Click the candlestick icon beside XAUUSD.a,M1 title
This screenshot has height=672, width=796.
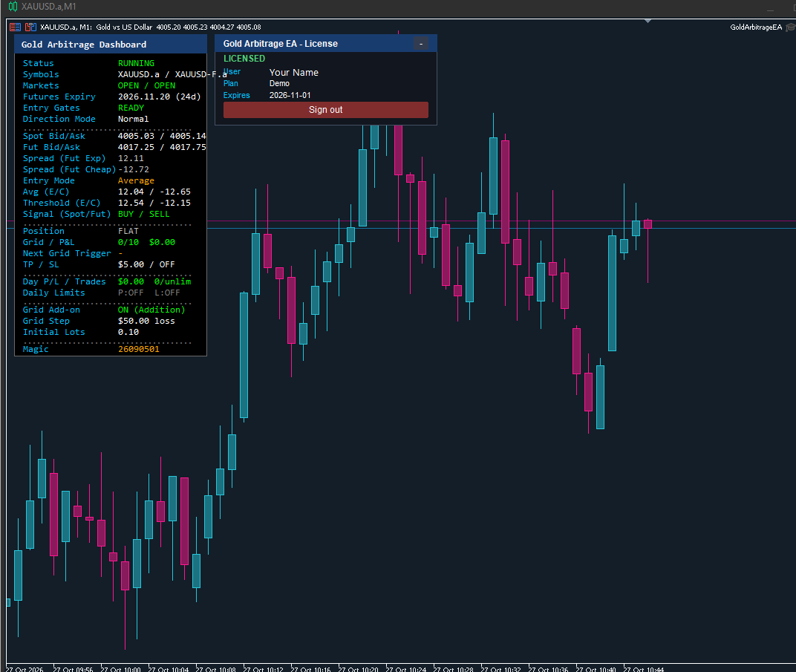coord(13,7)
